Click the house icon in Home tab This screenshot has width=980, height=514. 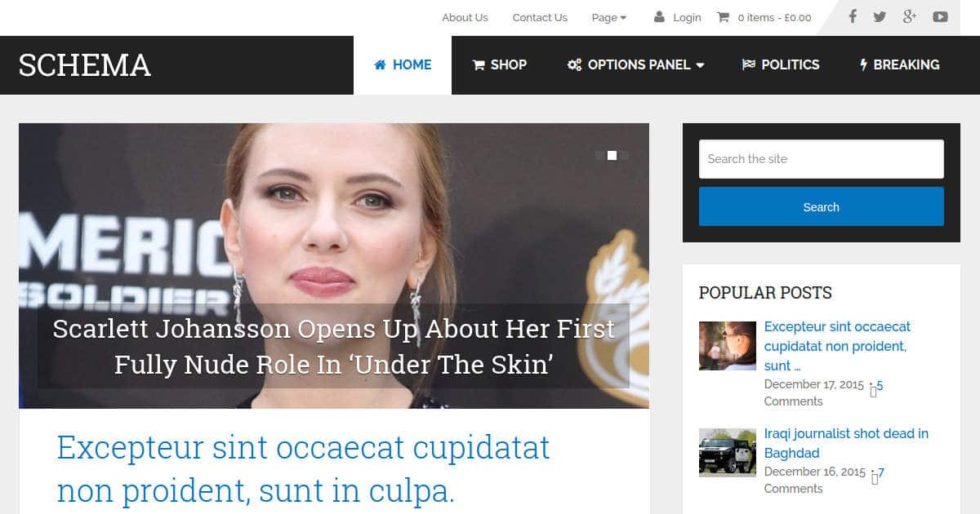click(380, 65)
